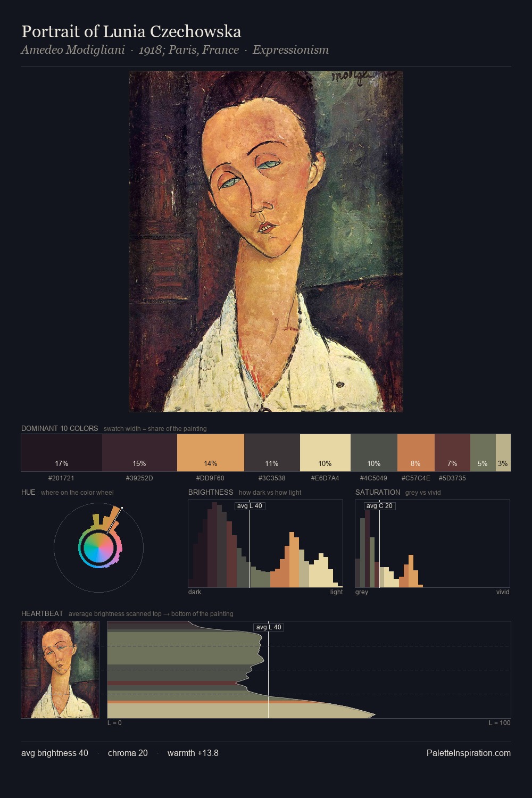Click the 'DOMINANT 10 COLORS' heading
The width and height of the screenshot is (532, 798).
point(60,428)
